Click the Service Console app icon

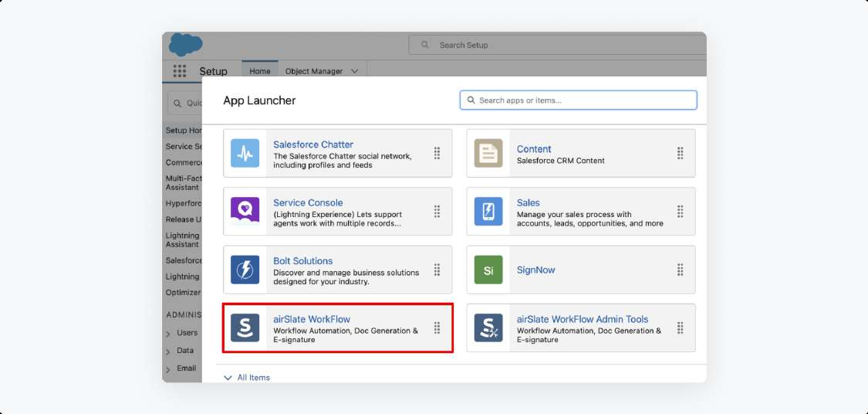245,211
